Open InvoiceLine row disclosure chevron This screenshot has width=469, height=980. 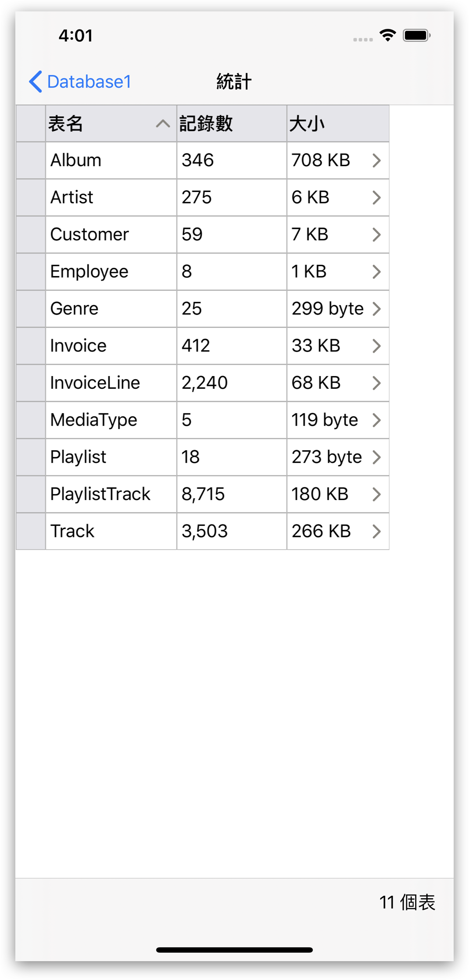tap(377, 383)
